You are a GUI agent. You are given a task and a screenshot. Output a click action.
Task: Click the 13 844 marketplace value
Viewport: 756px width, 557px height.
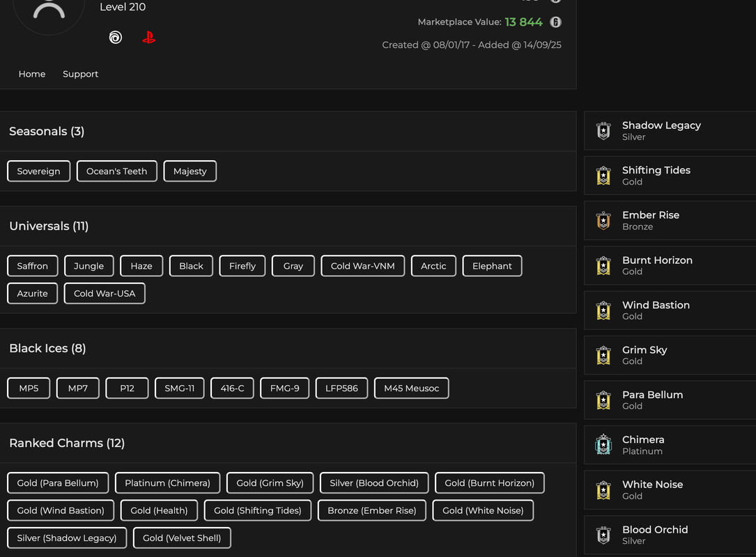(523, 22)
